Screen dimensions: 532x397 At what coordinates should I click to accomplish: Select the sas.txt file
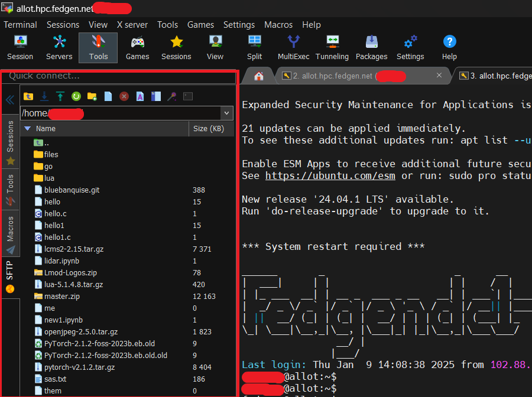tap(50, 379)
